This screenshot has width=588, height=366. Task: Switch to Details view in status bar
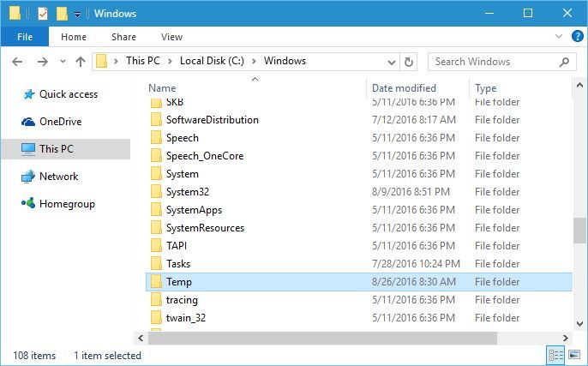point(555,355)
